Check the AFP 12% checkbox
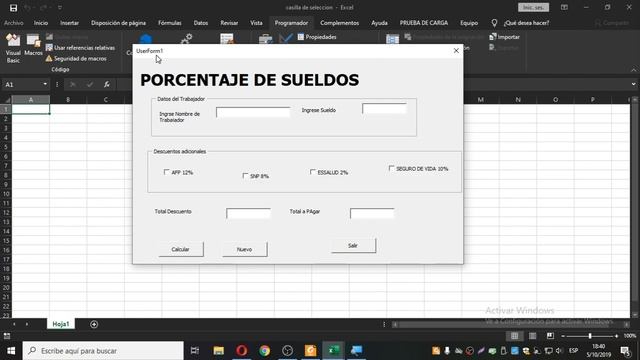This screenshot has height=360, width=640. tap(167, 172)
